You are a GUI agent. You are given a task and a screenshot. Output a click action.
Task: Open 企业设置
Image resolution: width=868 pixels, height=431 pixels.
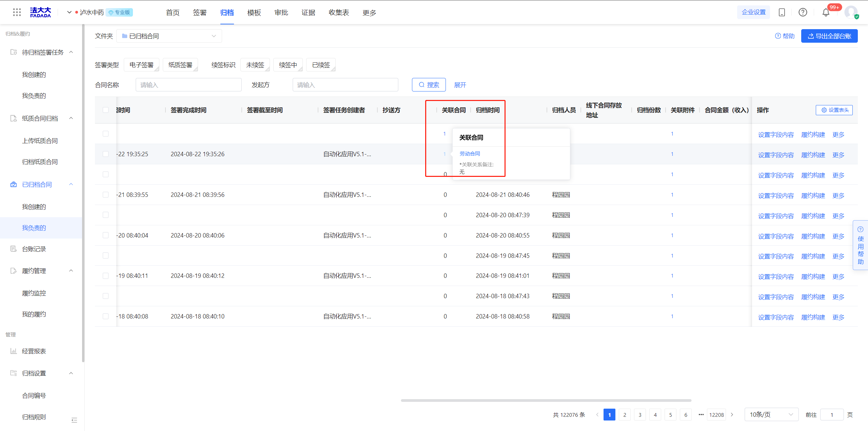point(753,12)
